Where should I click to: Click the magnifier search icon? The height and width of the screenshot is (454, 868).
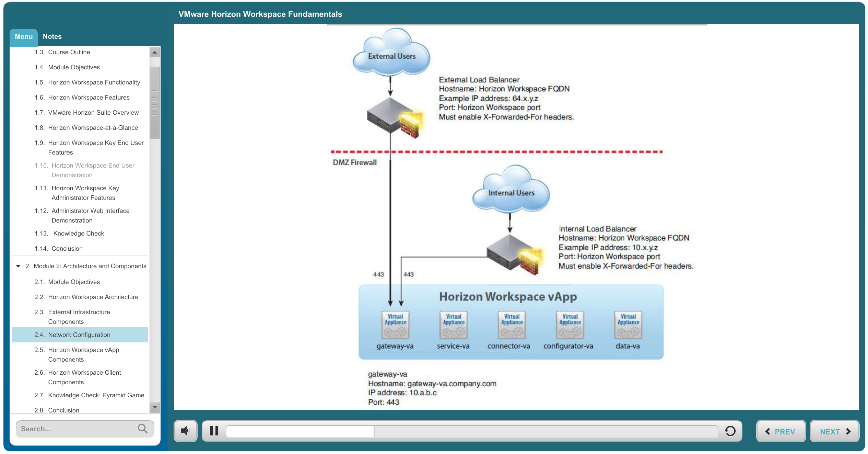click(x=143, y=429)
